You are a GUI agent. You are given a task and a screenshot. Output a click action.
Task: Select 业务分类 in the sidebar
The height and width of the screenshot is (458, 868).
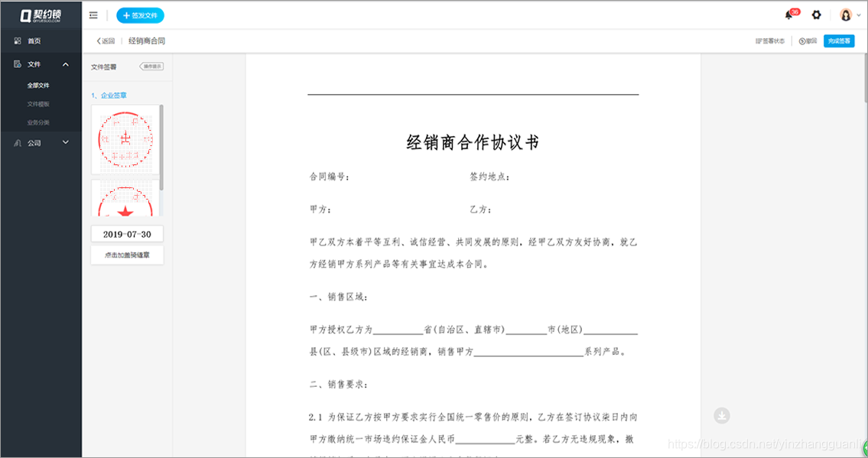tap(38, 122)
